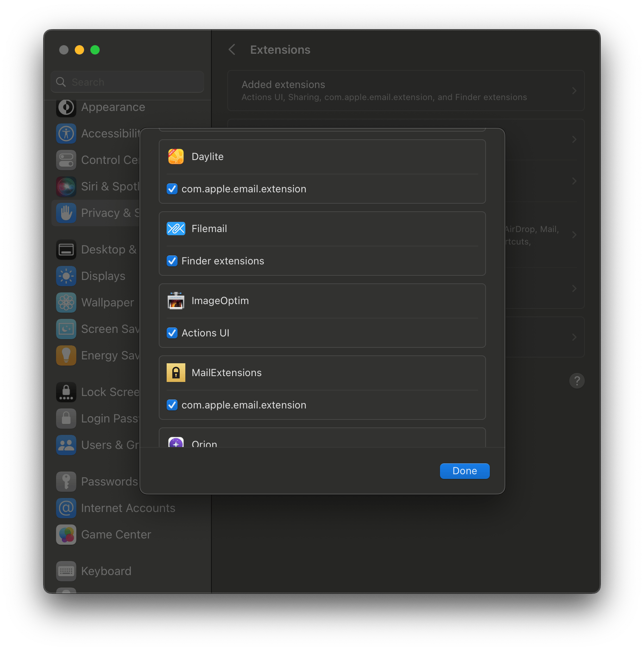Click the Search field in sidebar
644x651 pixels.
point(127,82)
